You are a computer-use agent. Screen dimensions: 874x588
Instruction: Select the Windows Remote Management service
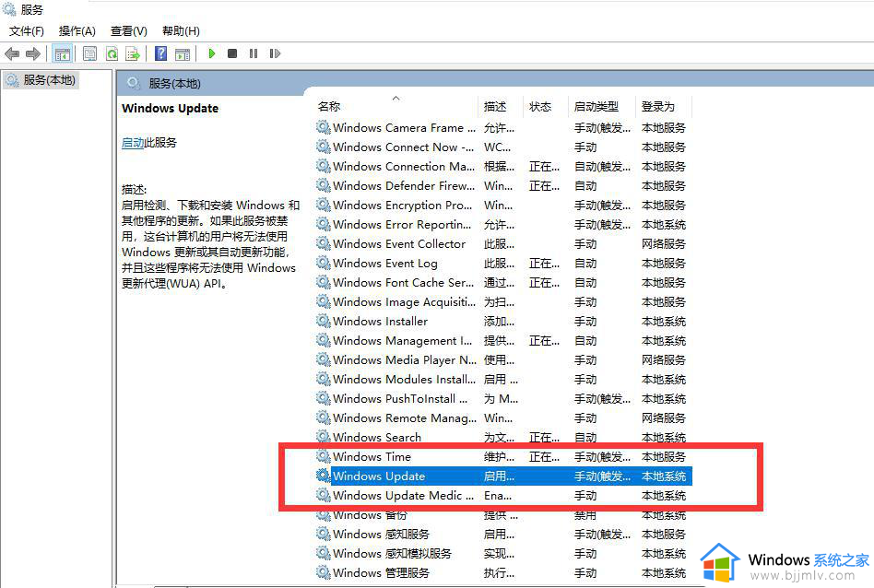pyautogui.click(x=405, y=418)
